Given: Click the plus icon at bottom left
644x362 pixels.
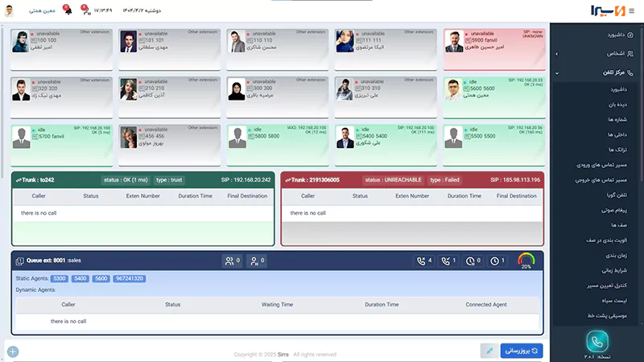Looking at the screenshot, I should tap(12, 352).
